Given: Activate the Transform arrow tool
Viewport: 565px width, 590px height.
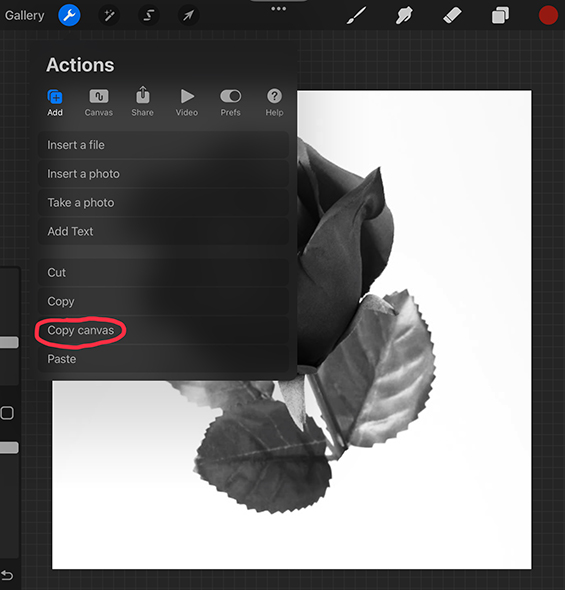Looking at the screenshot, I should click(188, 15).
